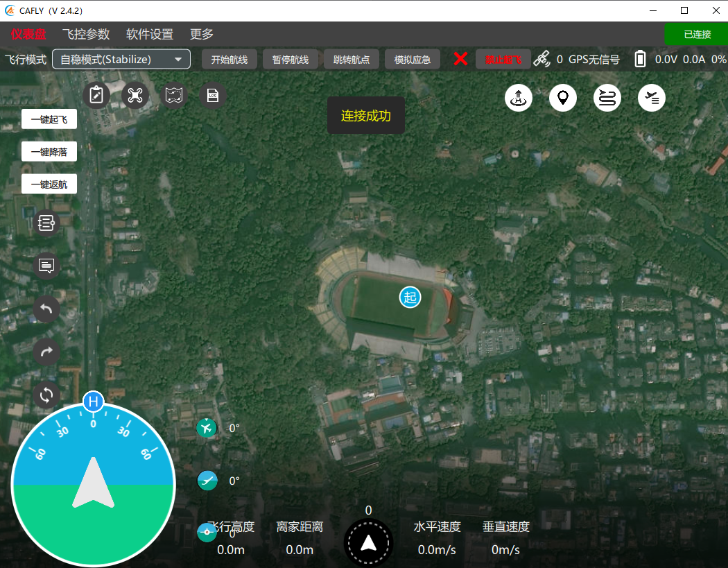The height and width of the screenshot is (568, 728).
Task: Click the winding route path icon
Action: (x=607, y=98)
